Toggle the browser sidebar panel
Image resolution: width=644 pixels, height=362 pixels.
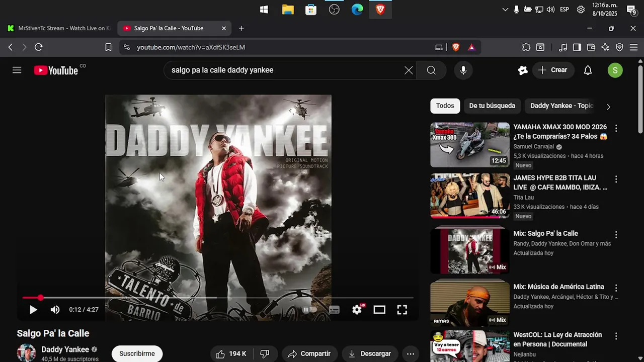coord(577,47)
